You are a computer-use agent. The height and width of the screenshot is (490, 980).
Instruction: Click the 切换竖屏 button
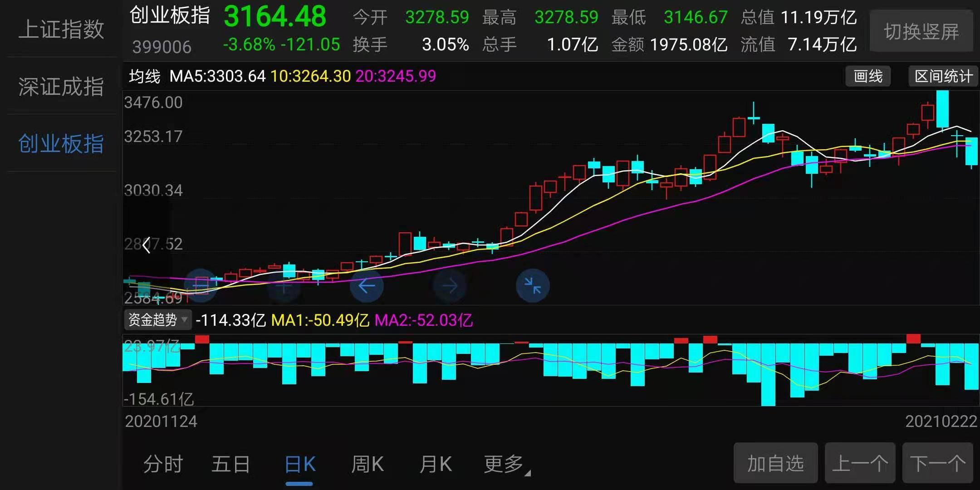[921, 31]
